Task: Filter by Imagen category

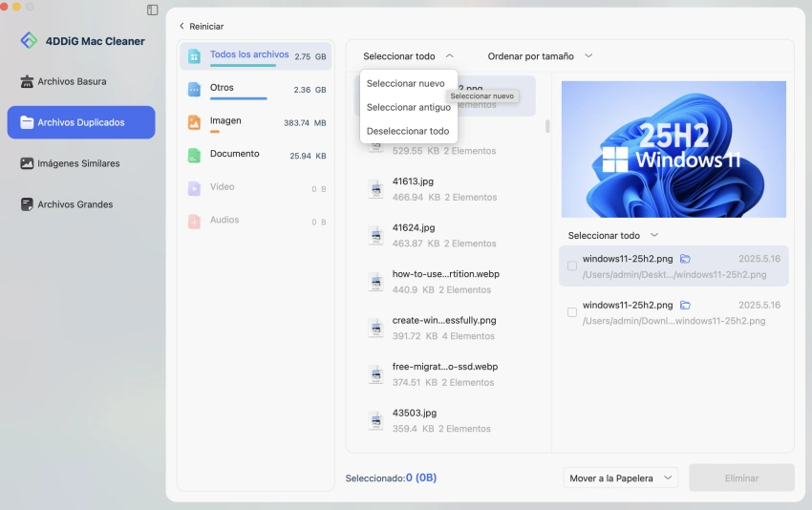Action: click(256, 122)
